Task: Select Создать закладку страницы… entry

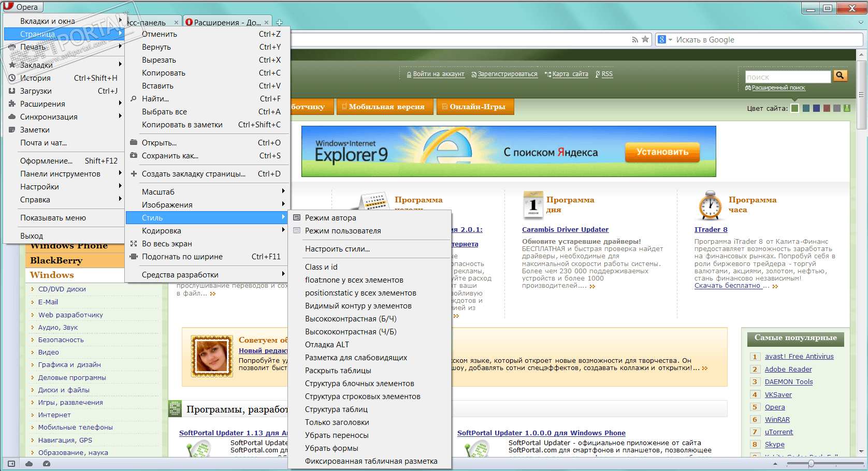Action: [207, 174]
